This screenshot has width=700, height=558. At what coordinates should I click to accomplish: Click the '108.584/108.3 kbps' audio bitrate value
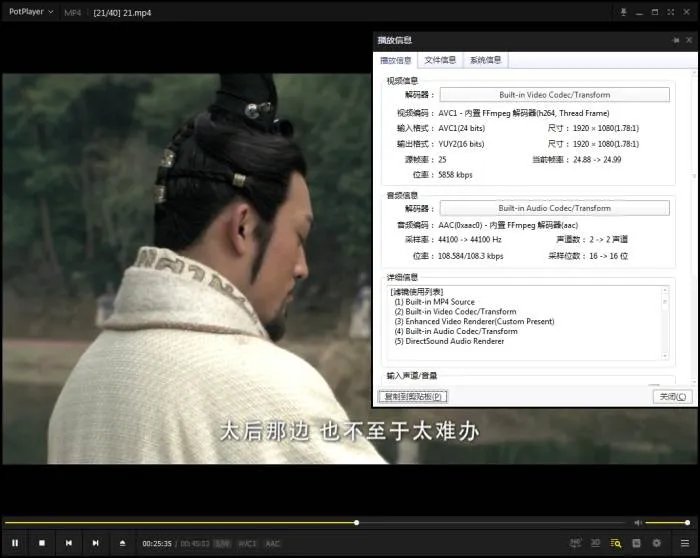471,256
